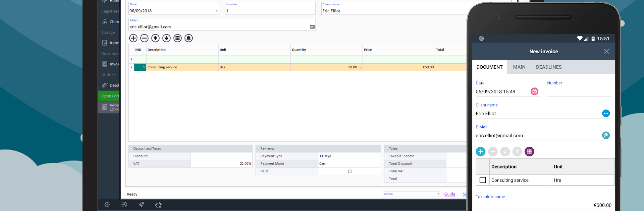The width and height of the screenshot is (644, 211).
Task: Open the Quantity 10.00 dropdown arrow
Action: [x=360, y=67]
